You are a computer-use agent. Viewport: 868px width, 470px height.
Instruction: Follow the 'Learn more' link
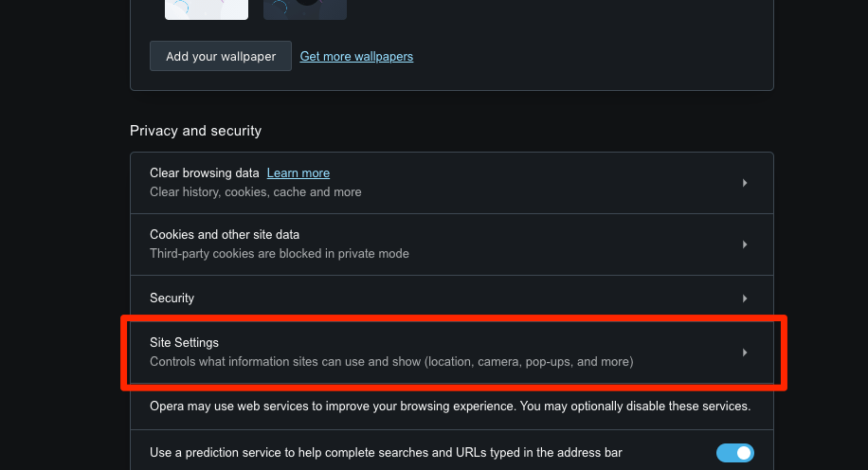298,173
